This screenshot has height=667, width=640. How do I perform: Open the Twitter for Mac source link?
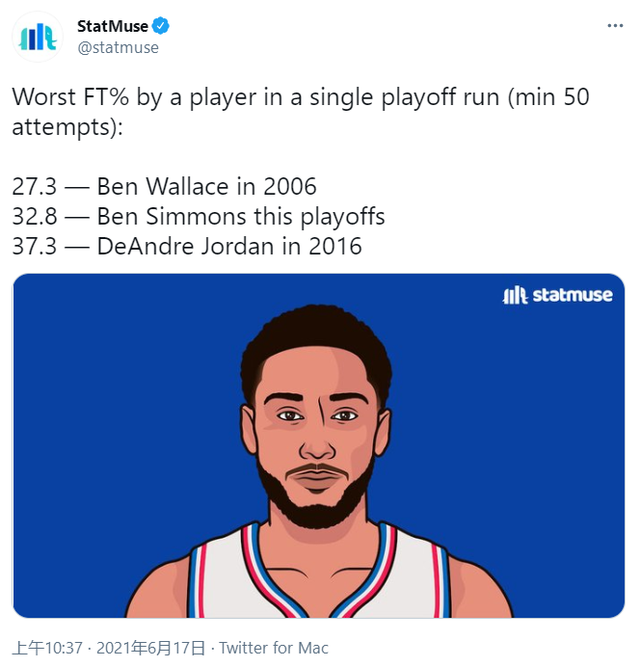274,647
